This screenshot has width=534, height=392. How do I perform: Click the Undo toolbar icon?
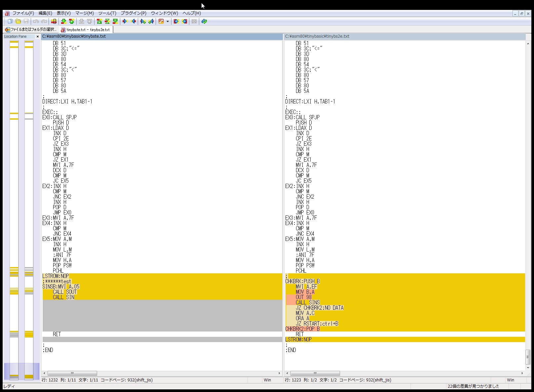tap(36, 21)
